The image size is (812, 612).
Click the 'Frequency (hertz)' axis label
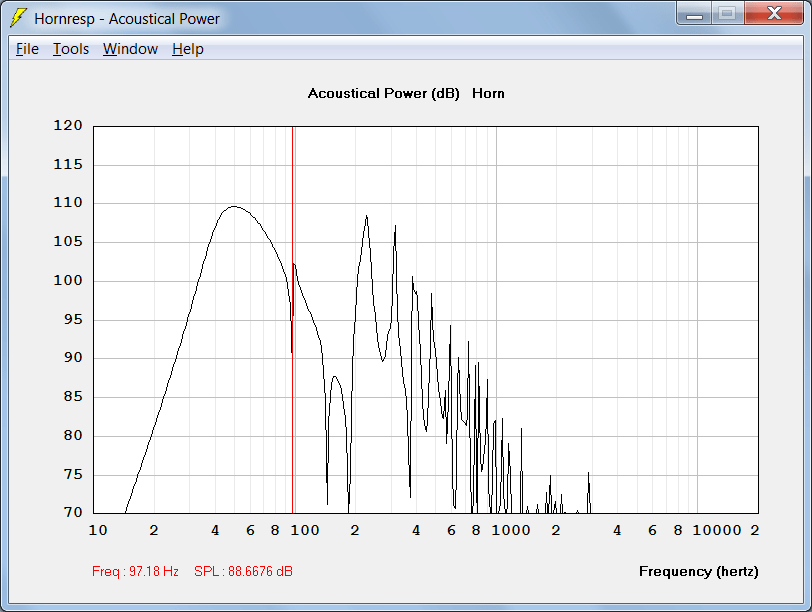click(699, 572)
